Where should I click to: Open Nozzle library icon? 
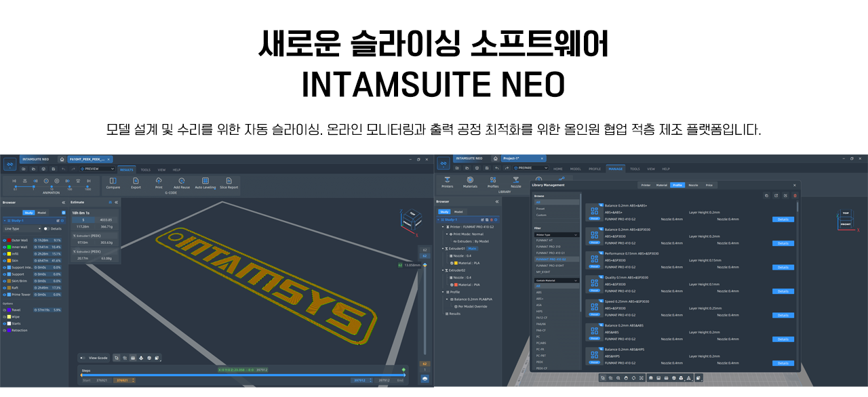(516, 180)
